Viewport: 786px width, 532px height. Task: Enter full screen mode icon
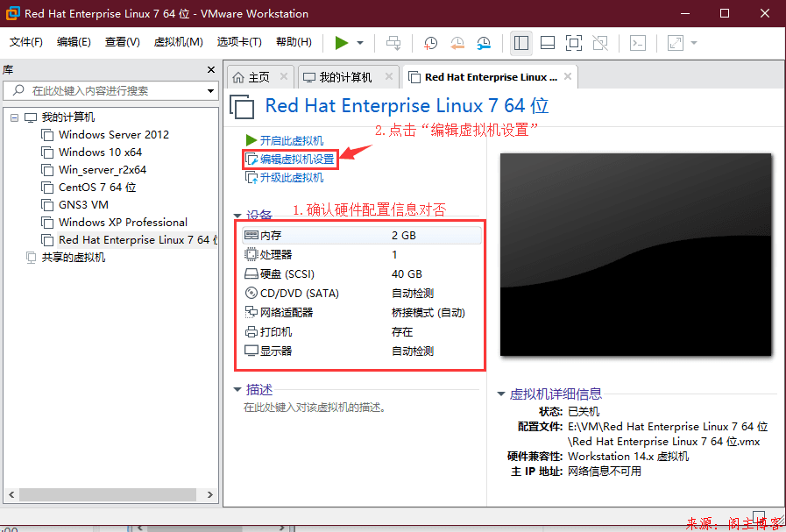tap(573, 43)
